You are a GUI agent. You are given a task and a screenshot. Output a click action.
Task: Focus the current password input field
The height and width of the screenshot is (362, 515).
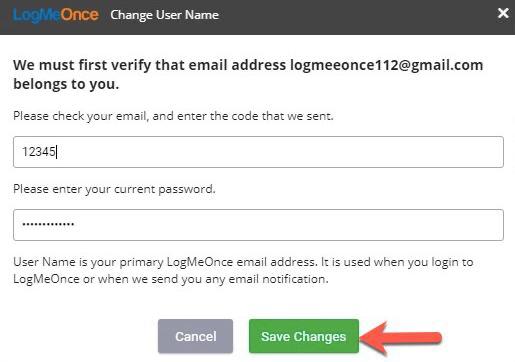point(258,225)
